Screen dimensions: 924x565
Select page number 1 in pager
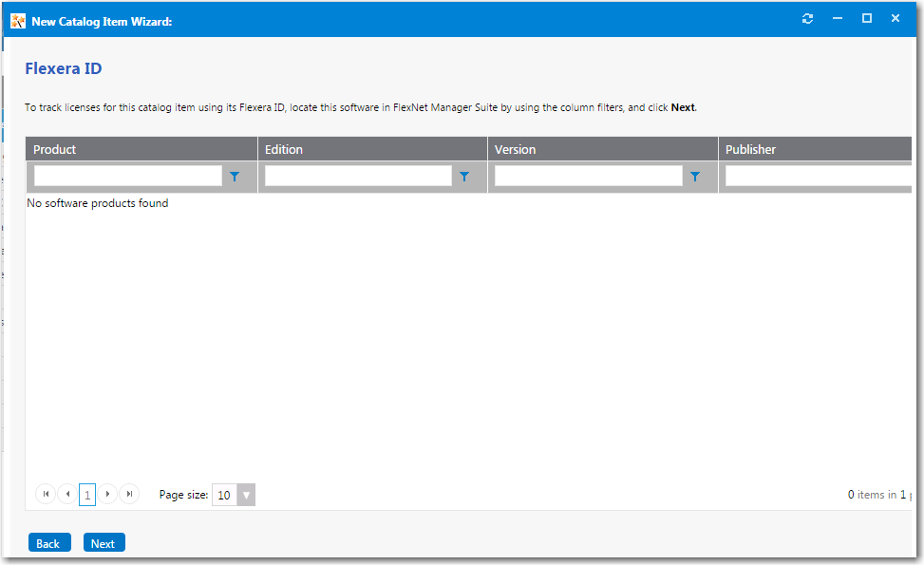coord(87,495)
